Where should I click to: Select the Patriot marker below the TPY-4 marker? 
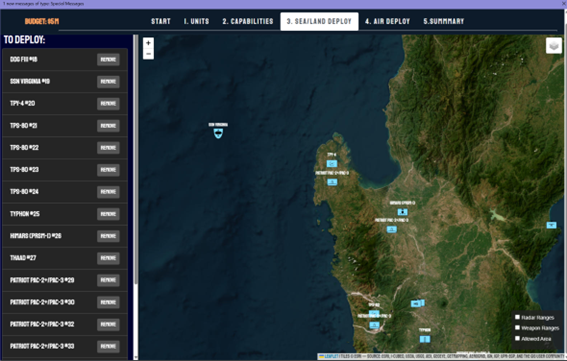click(332, 182)
